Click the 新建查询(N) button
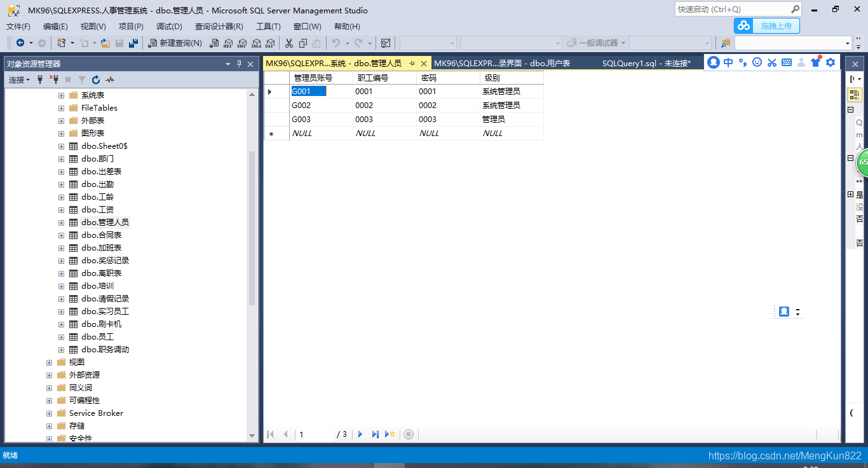Screen dimensions: 868x468 (175, 43)
